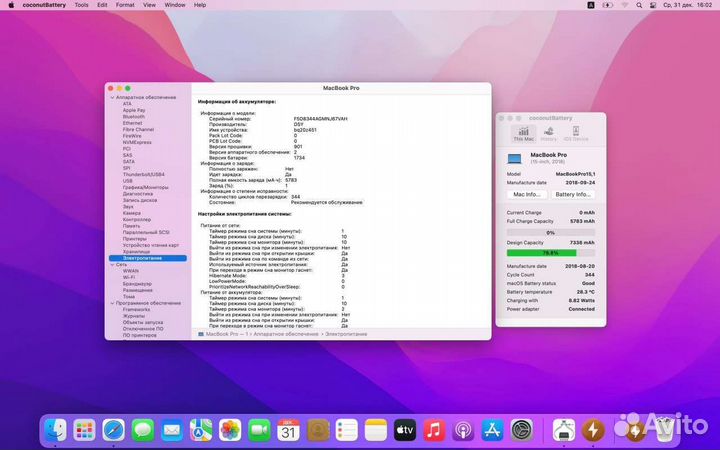
Task: Select Графика/Мониторы in the sidebar
Action: [146, 188]
